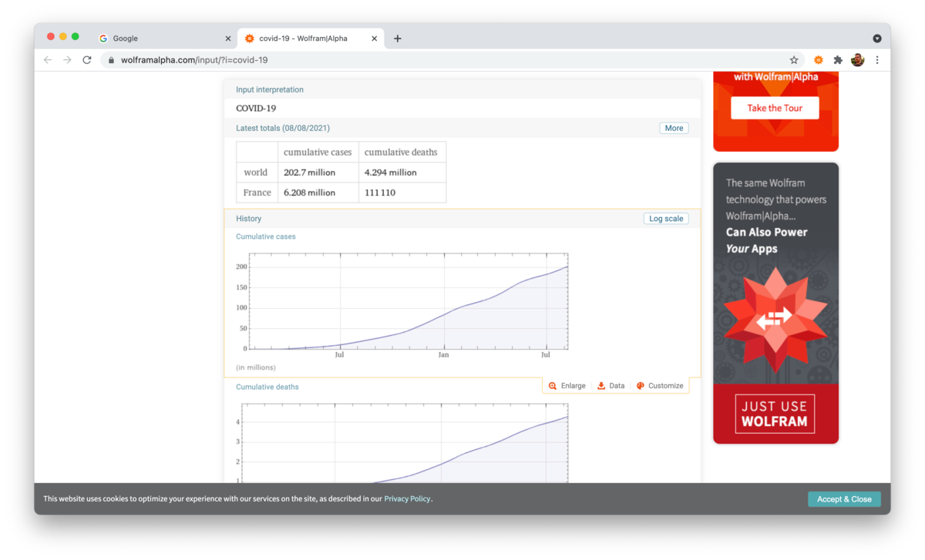The image size is (925, 560).
Task: Switch to the Google tab
Action: (x=164, y=39)
